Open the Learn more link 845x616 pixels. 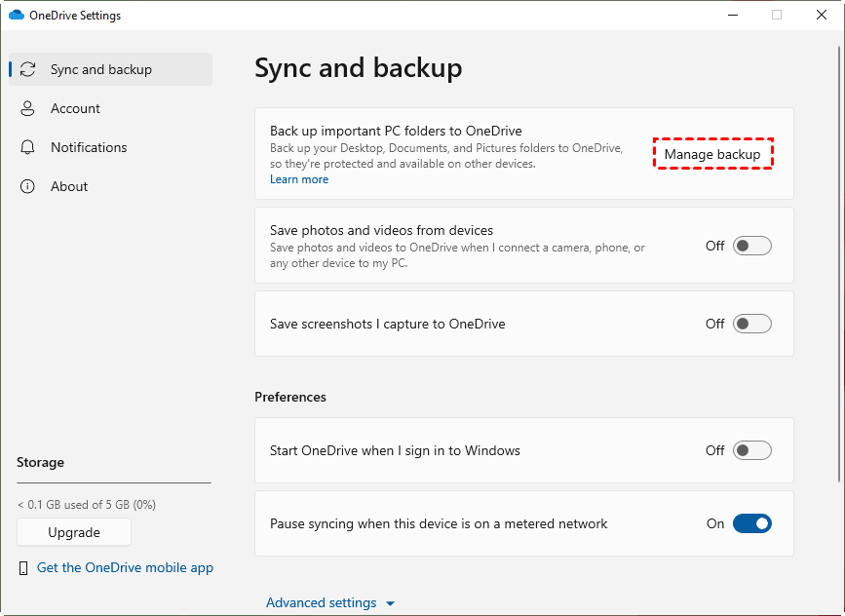(x=299, y=179)
